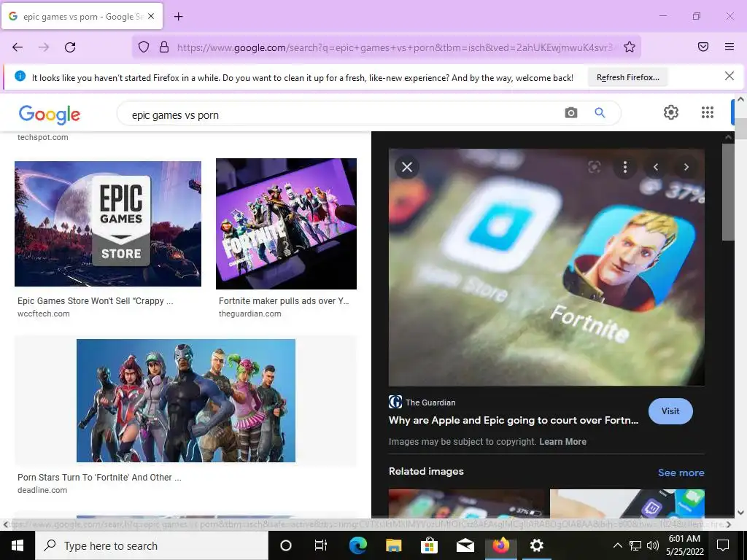Viewport: 747px width, 560px height.
Task: Go back to the previous page
Action: tap(18, 47)
